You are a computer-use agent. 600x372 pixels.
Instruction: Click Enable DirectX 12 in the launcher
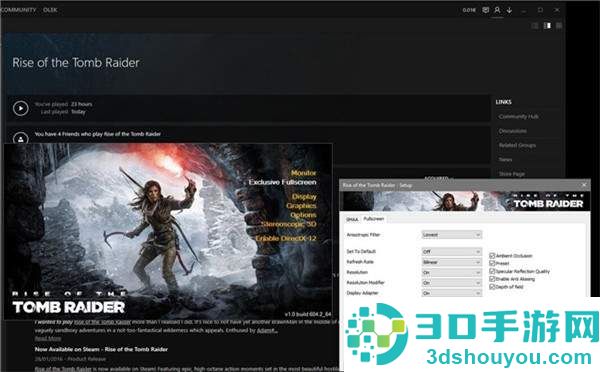(286, 238)
